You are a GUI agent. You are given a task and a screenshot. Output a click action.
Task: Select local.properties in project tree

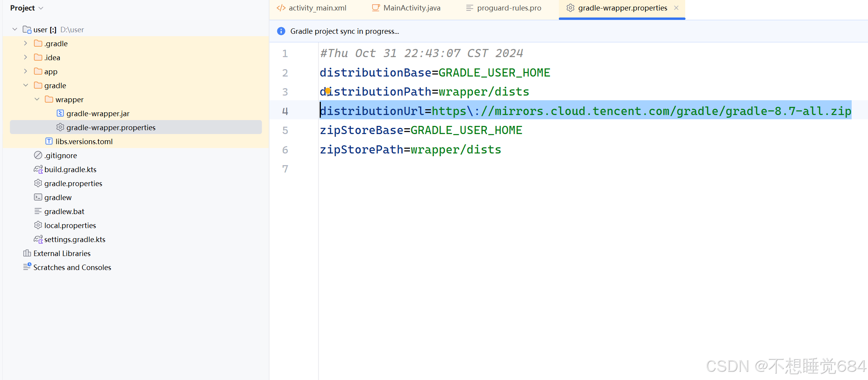click(x=70, y=225)
